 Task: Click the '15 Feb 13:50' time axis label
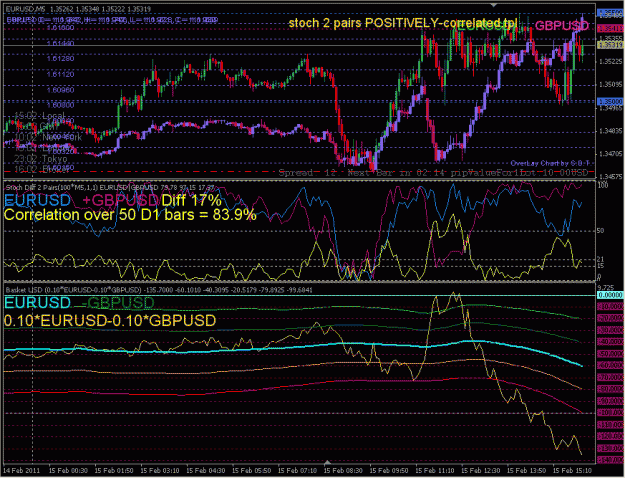click(x=525, y=470)
